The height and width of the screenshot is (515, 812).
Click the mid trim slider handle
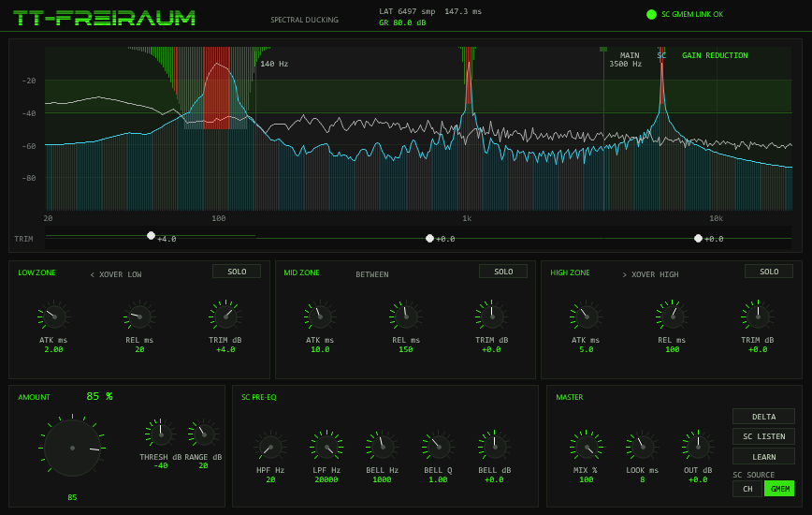click(429, 239)
